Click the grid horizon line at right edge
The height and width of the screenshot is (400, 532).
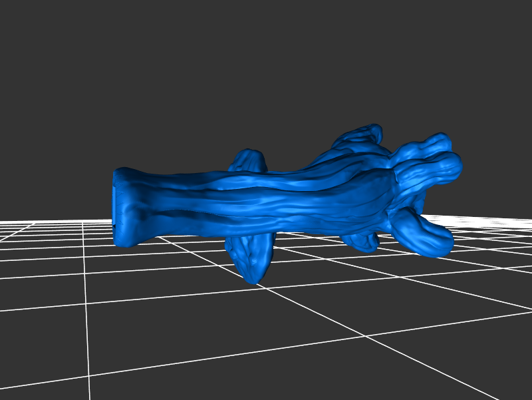pyautogui.click(x=519, y=215)
